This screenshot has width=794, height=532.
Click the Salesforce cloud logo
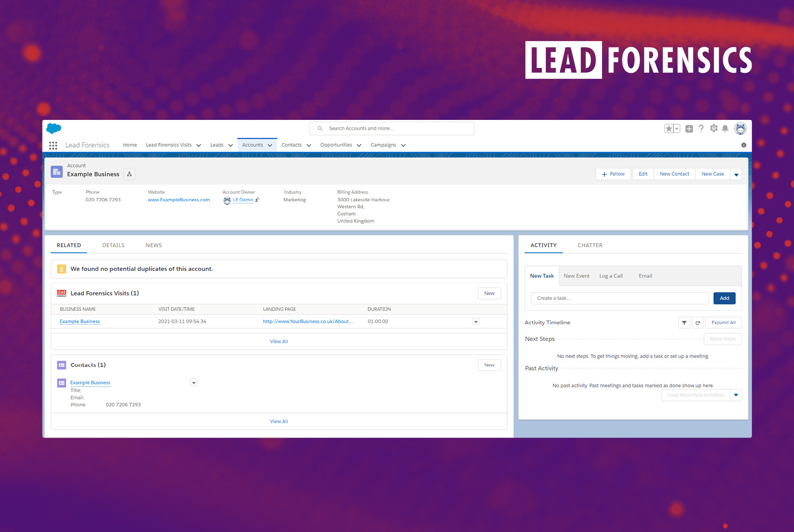[x=54, y=128]
